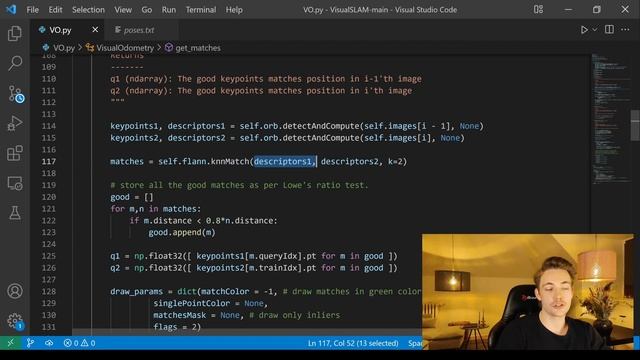
Task: Open the Go menu
Action: click(147, 10)
